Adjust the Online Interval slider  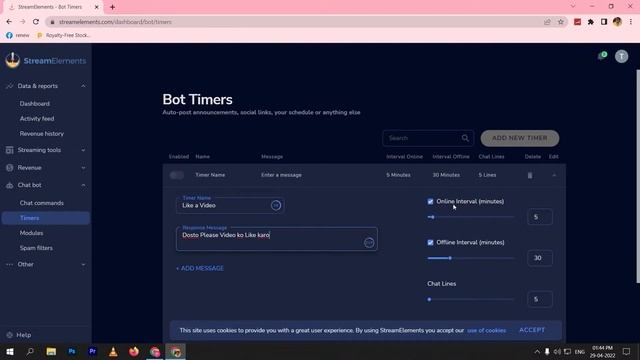(471, 217)
